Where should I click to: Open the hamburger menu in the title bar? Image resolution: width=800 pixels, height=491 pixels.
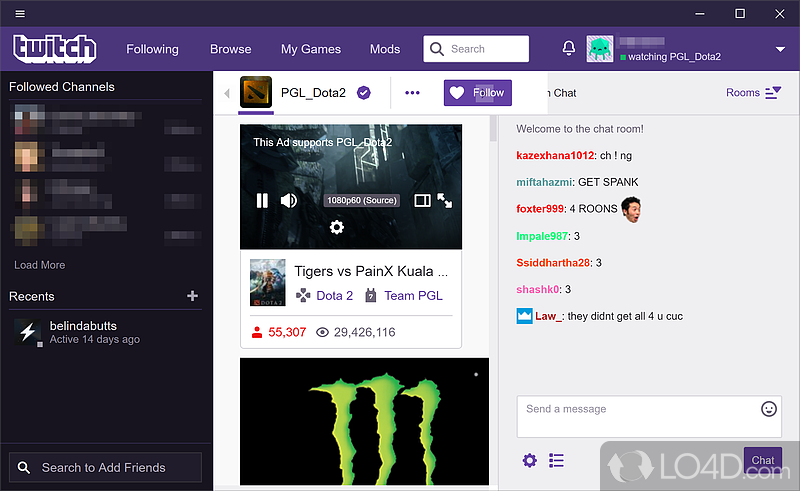20,14
